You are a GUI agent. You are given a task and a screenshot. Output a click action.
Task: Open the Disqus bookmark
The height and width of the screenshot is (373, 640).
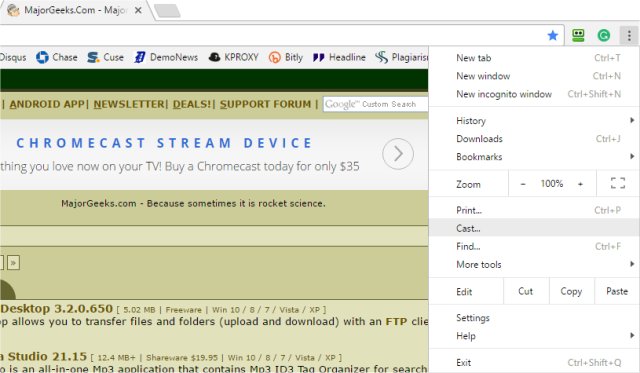[13, 58]
